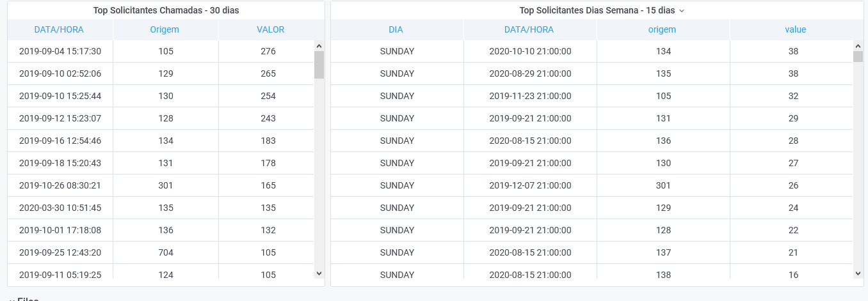Click Origem 129 in the 2019-09-10 02:52:06 row
Viewport: 868px width, 301px height.
166,73
